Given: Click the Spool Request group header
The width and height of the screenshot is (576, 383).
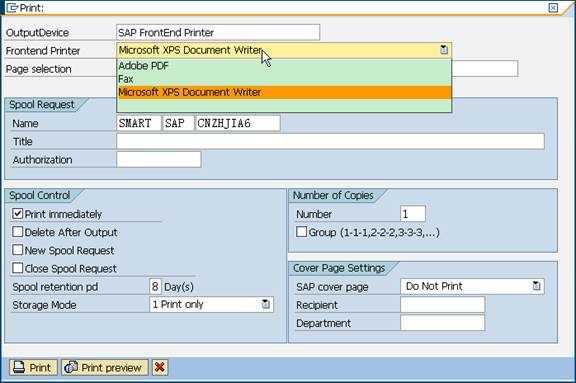Looking at the screenshot, I should pos(42,105).
